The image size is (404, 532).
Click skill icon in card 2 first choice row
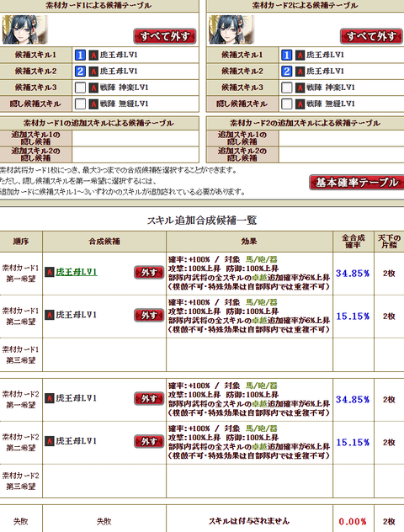(x=50, y=398)
